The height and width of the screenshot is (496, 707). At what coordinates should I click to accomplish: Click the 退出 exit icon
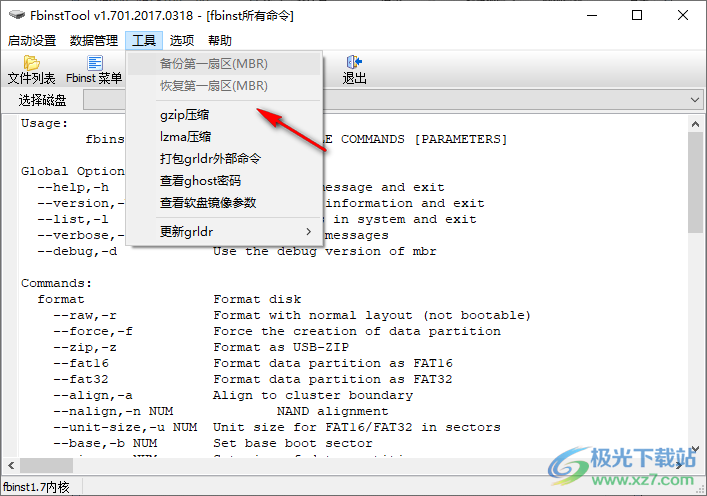pyautogui.click(x=354, y=62)
